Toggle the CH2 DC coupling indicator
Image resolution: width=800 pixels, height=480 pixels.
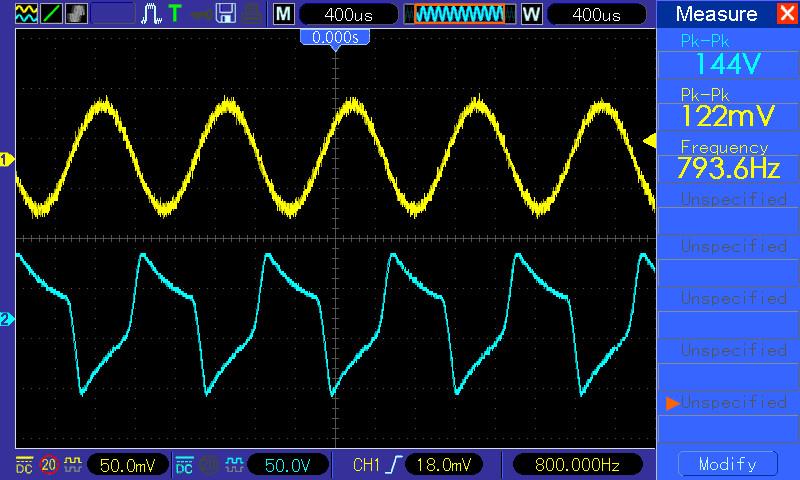(x=184, y=465)
